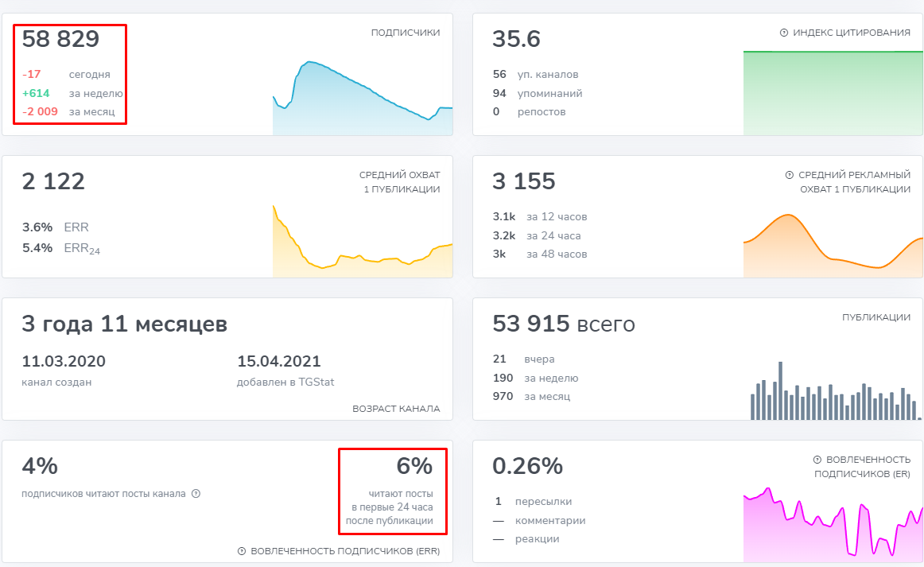Open the 94 'упоминаний' mentions row
924x567 pixels.
click(x=538, y=93)
